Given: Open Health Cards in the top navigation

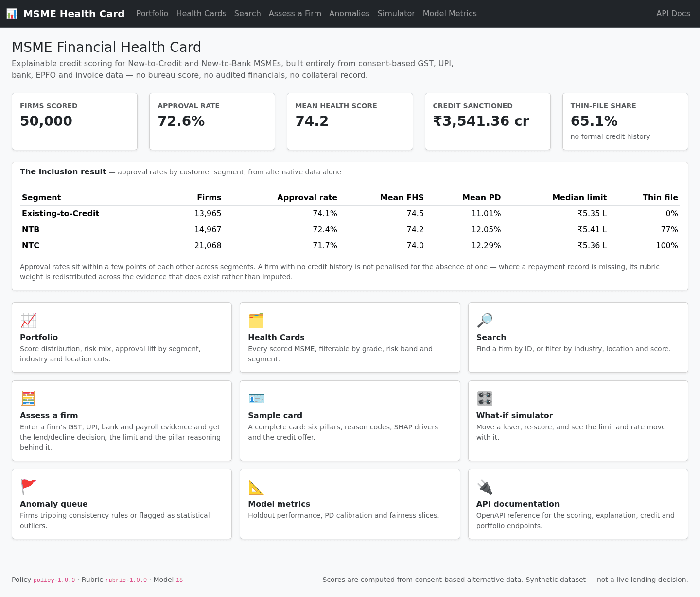Looking at the screenshot, I should [x=201, y=14].
